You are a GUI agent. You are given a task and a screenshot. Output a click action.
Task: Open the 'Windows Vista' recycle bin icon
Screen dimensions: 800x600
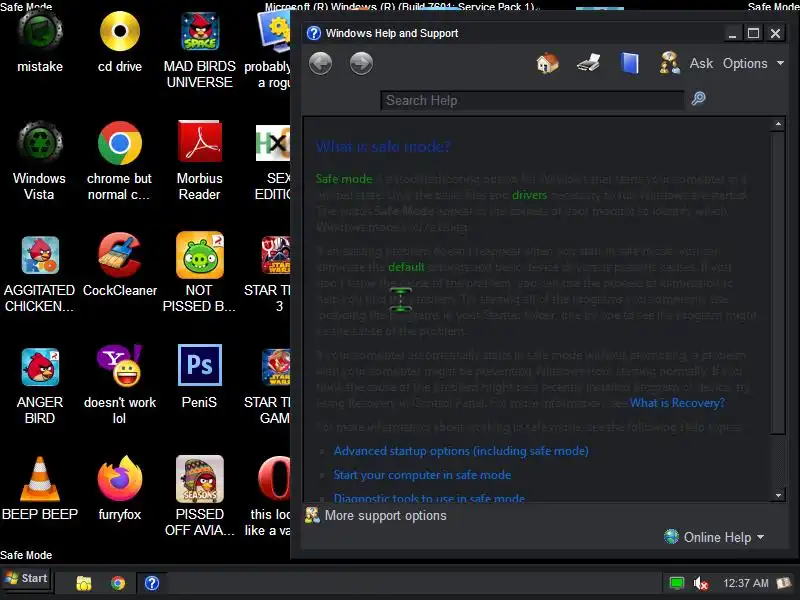(40, 161)
